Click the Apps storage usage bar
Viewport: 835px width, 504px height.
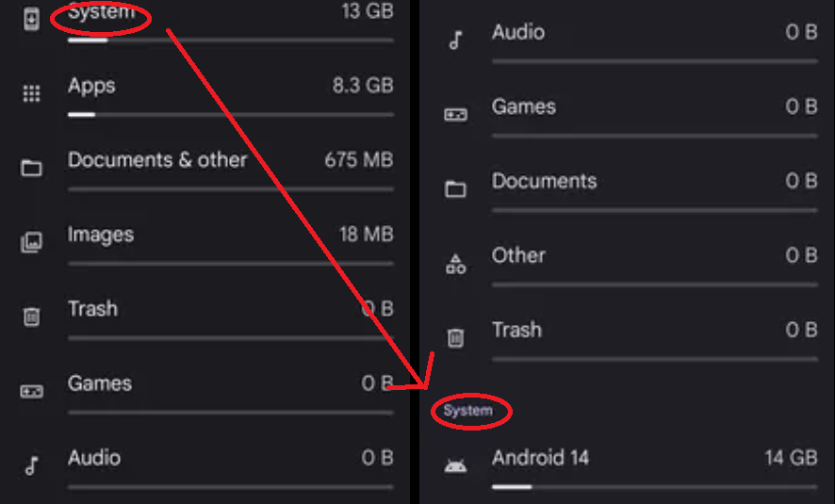pyautogui.click(x=231, y=114)
